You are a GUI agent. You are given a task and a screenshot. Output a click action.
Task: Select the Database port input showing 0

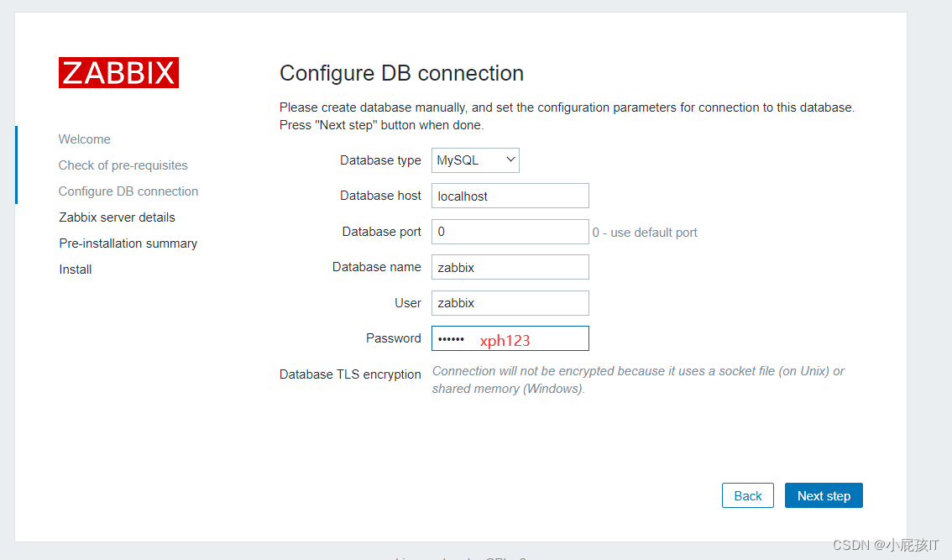pyautogui.click(x=510, y=231)
